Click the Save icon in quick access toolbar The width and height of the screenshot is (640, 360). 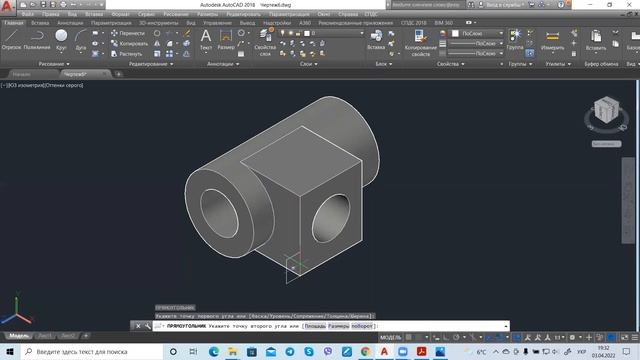tap(43, 4)
